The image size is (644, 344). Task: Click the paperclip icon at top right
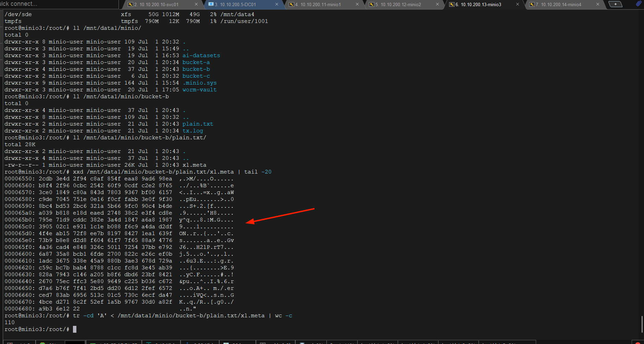pos(639,4)
